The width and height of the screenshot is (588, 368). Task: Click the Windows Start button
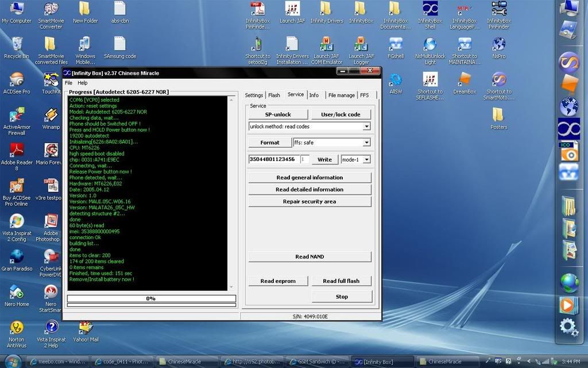[13, 361]
